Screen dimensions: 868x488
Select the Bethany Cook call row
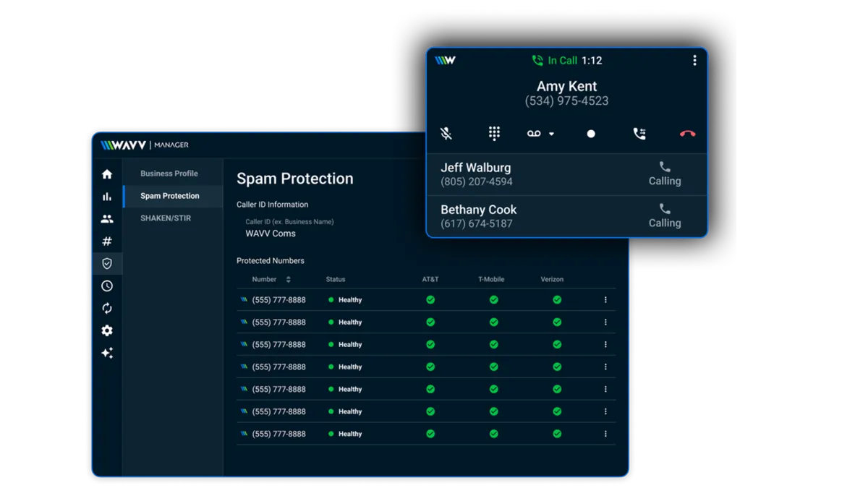566,216
